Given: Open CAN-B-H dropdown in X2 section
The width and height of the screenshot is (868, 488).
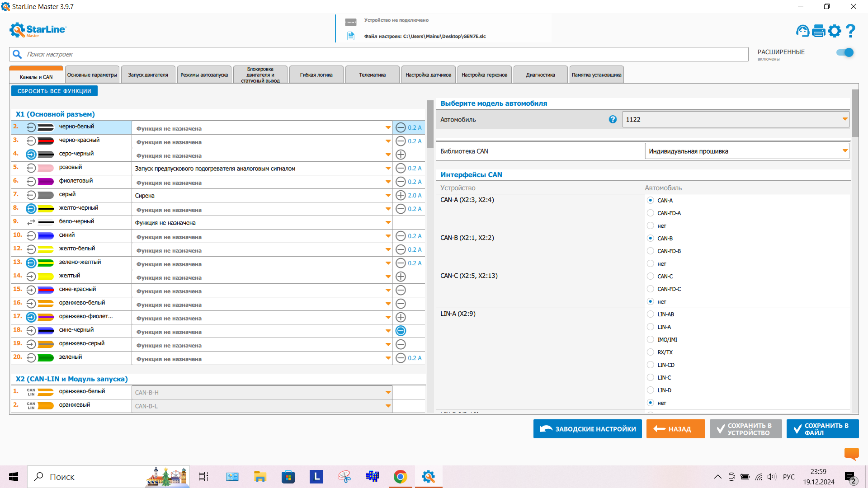Looking at the screenshot, I should point(262,392).
